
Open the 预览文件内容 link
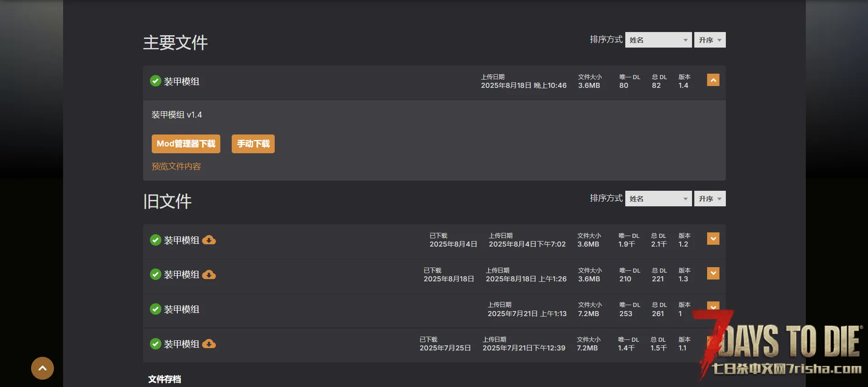point(176,167)
